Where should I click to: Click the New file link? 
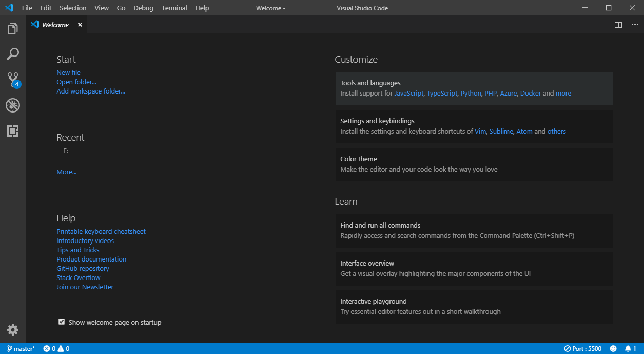coord(68,73)
